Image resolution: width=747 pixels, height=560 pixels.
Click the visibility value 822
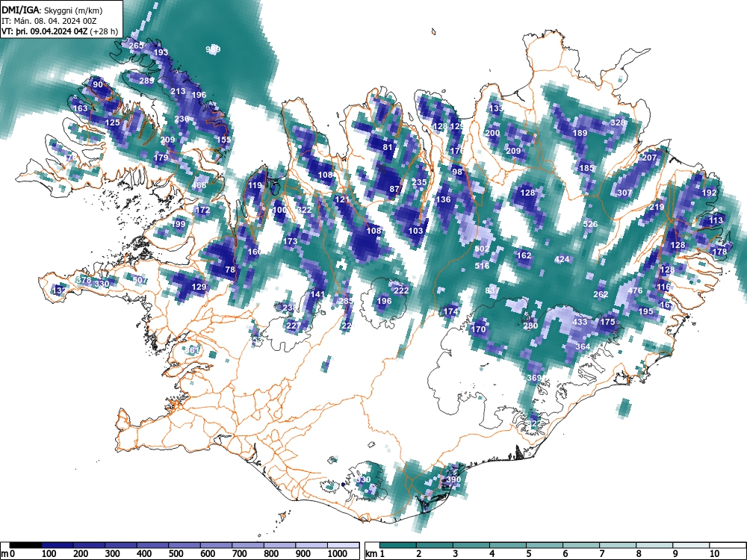click(535, 423)
